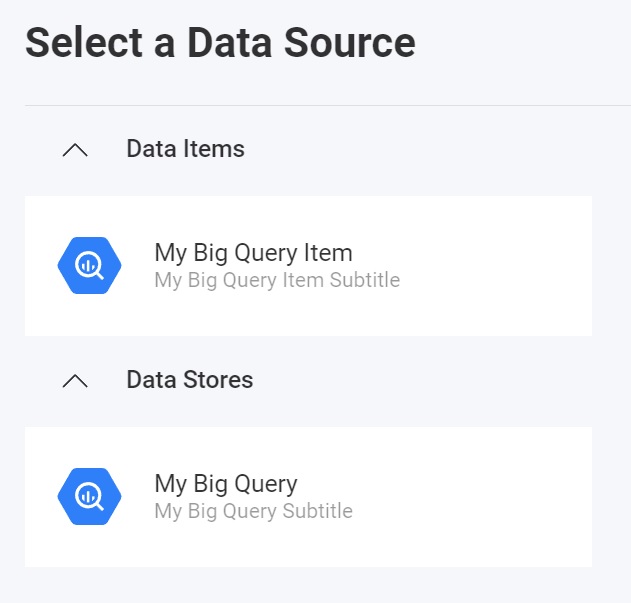Click blank space right of Data Items label
631x603 pixels.
coord(420,150)
